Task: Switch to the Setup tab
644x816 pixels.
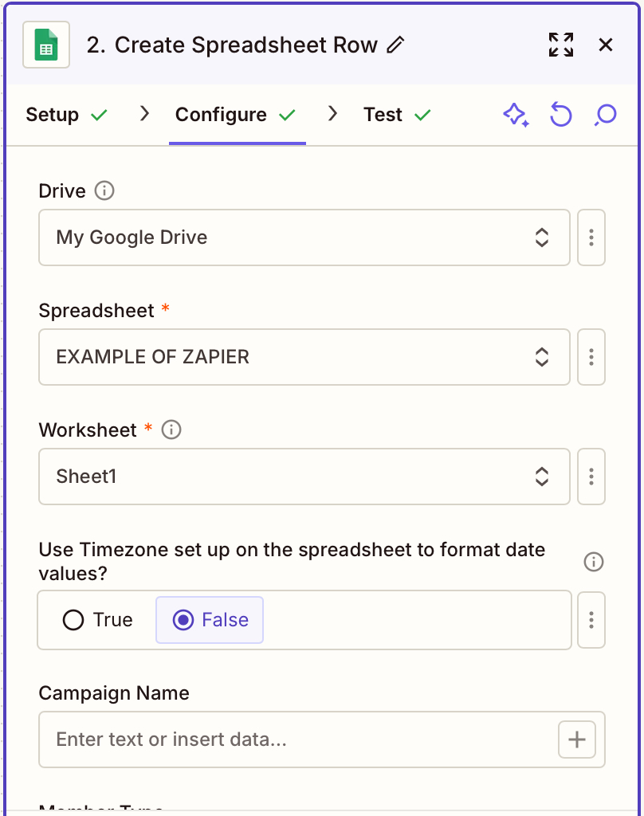Action: pos(66,115)
